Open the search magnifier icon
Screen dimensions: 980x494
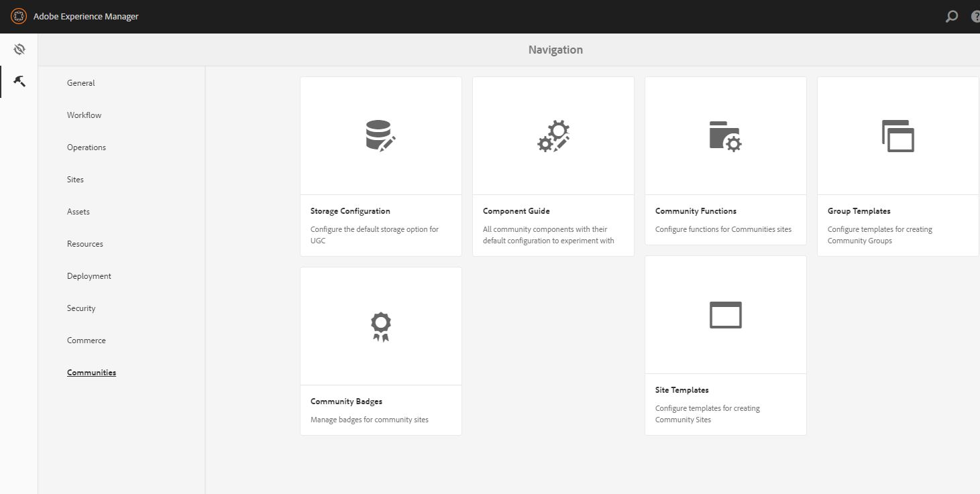click(951, 17)
